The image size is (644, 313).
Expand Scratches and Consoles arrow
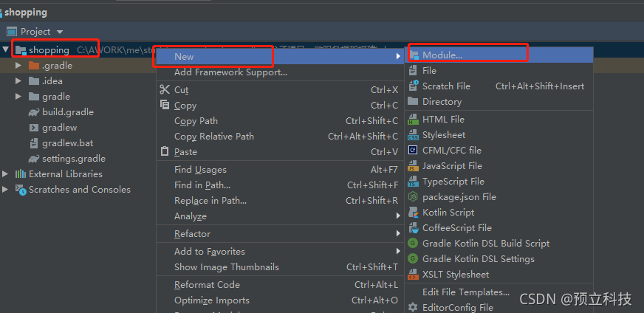[5, 190]
